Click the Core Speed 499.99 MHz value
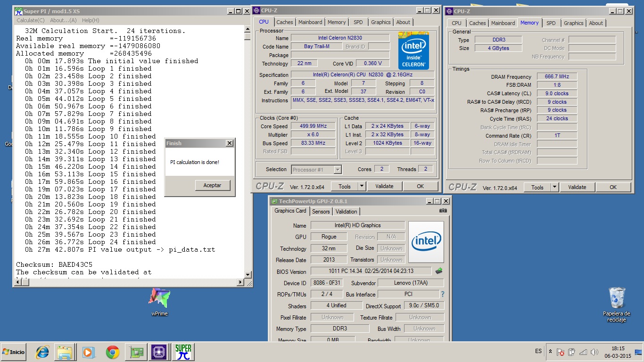 pos(313,126)
